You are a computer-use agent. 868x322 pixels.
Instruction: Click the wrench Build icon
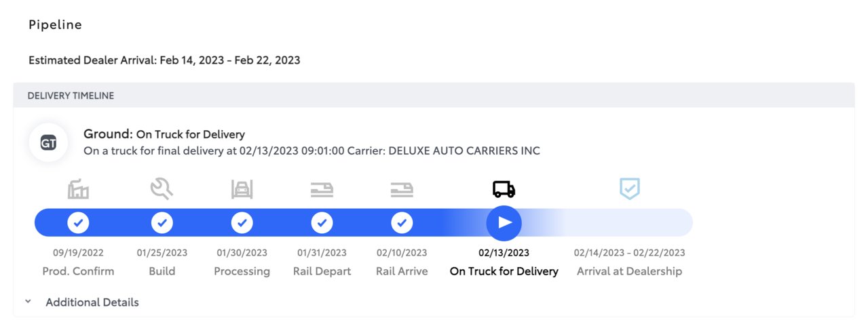pyautogui.click(x=162, y=189)
